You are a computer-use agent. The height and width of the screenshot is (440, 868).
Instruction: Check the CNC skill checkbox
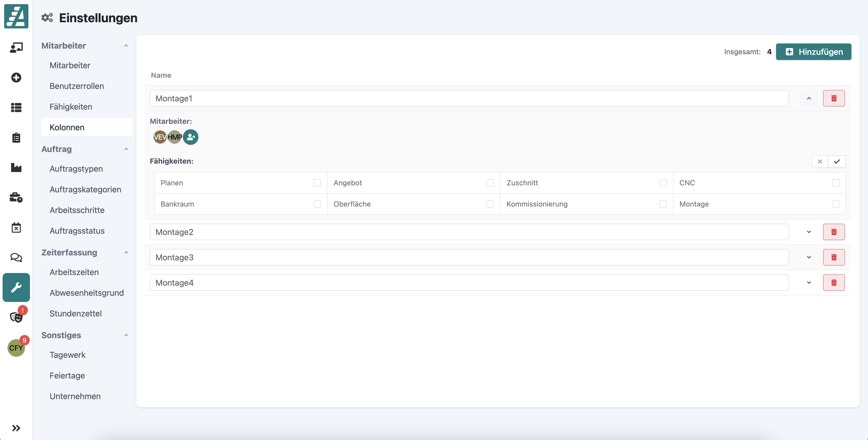coord(836,183)
